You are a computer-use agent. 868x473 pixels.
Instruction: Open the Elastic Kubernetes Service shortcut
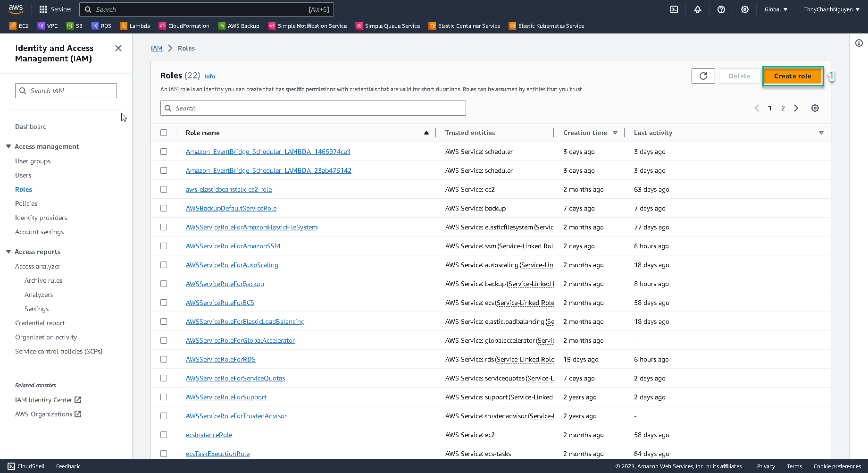546,26
